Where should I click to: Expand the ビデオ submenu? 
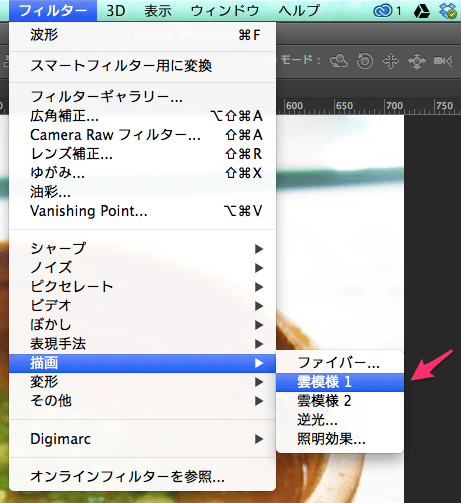[142, 306]
